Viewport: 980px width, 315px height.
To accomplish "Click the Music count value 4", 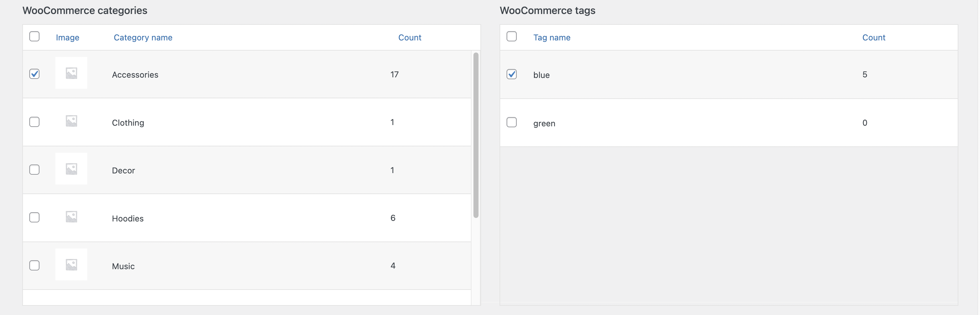I will (x=393, y=266).
